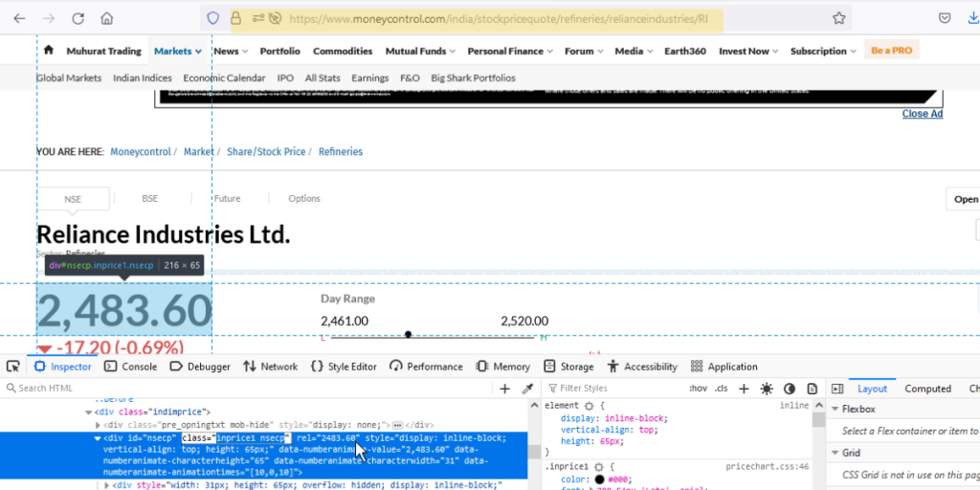Image resolution: width=980 pixels, height=490 pixels.
Task: Collapse the selected nsecp div node
Action: pyautogui.click(x=98, y=438)
